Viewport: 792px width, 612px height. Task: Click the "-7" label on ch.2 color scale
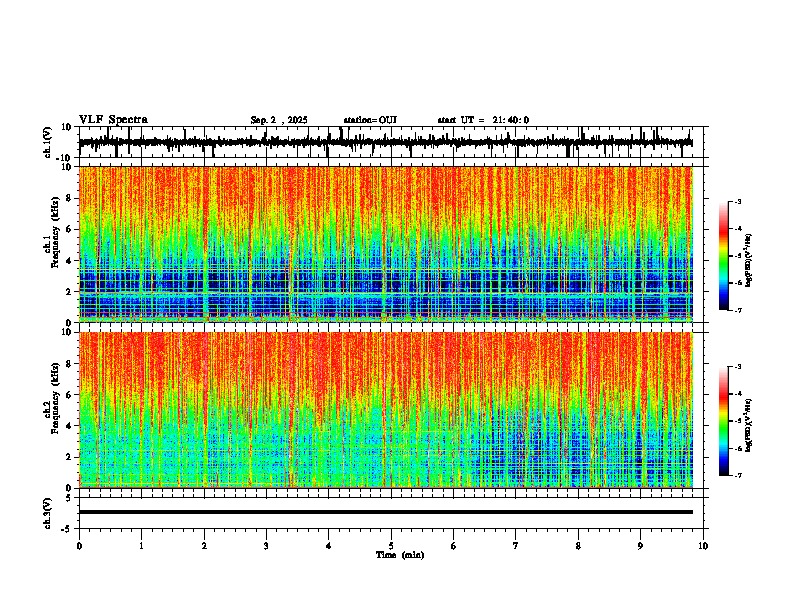pos(737,476)
